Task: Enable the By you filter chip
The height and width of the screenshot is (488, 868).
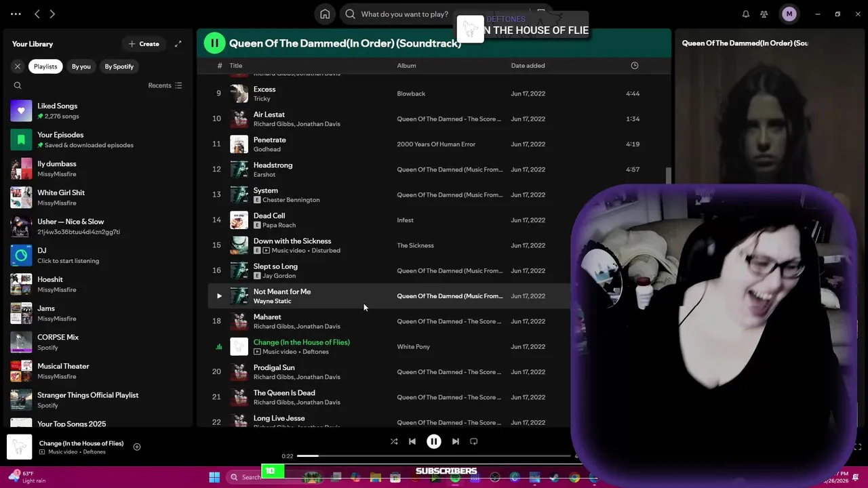Action: coord(81,66)
